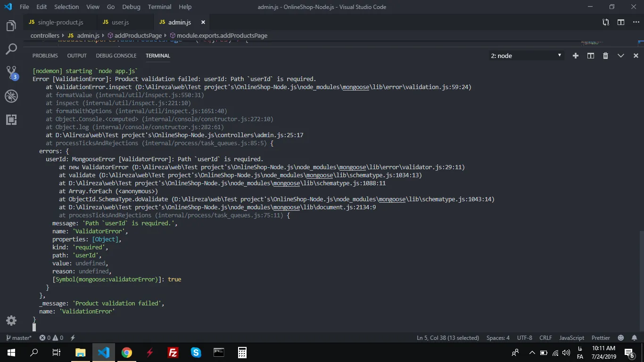This screenshot has height=362, width=644.
Task: Click the feedback smiley in status bar
Action: click(x=621, y=338)
